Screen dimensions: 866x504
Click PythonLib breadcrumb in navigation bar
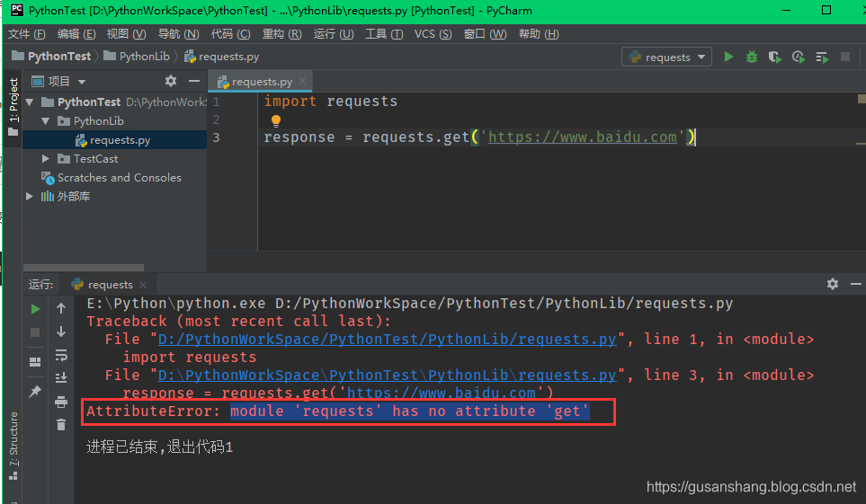[x=137, y=57]
